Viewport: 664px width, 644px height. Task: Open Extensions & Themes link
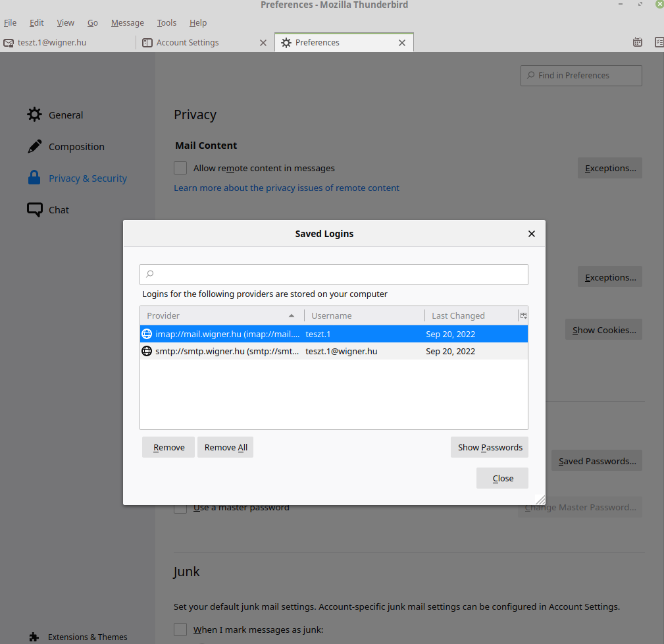[88, 637]
